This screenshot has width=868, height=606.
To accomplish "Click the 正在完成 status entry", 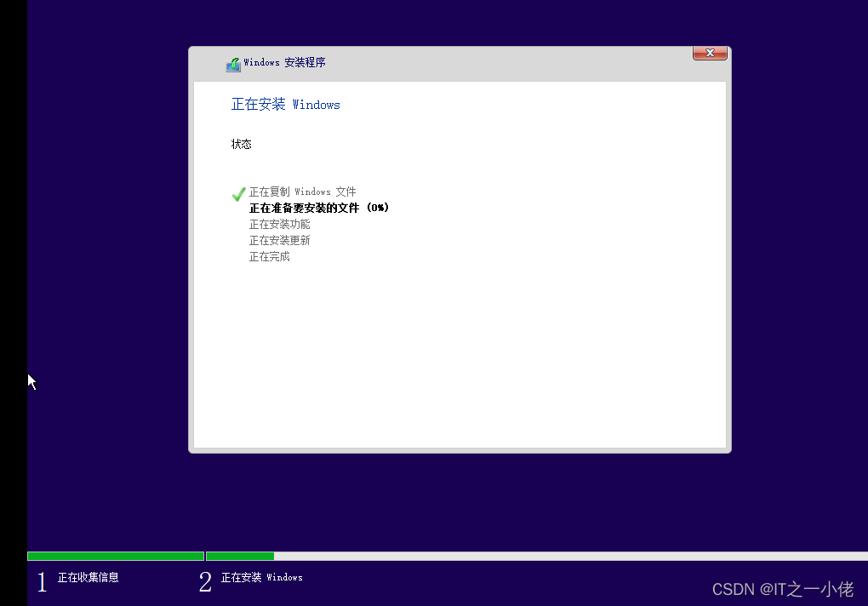I will point(270,257).
